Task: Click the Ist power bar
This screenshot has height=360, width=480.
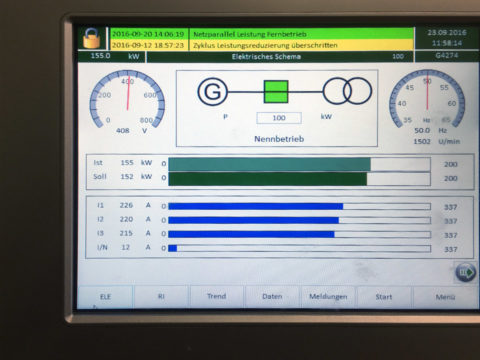Action: [299, 164]
